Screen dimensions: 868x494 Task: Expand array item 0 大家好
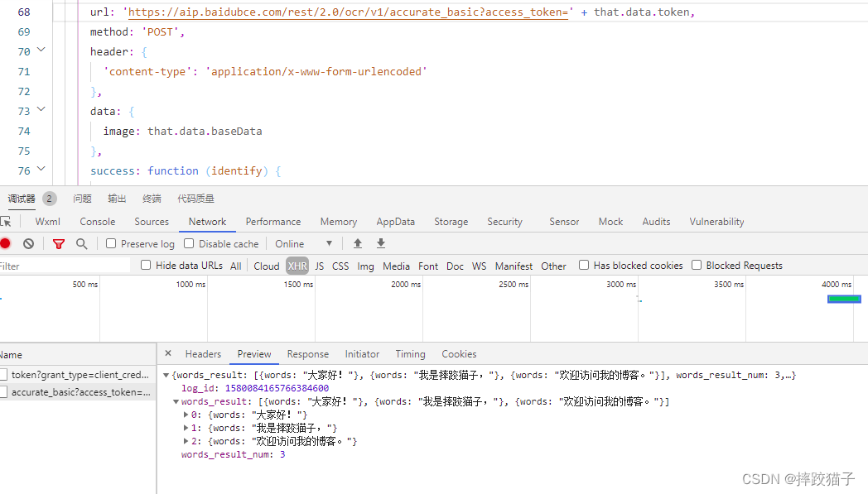click(186, 415)
